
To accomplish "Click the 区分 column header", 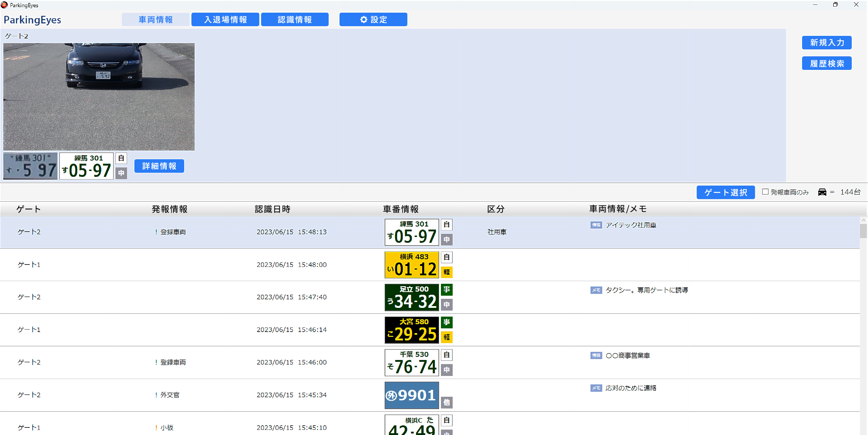I will [496, 209].
